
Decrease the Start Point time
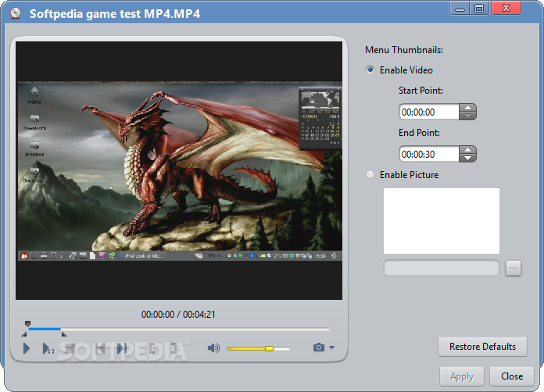click(x=467, y=116)
